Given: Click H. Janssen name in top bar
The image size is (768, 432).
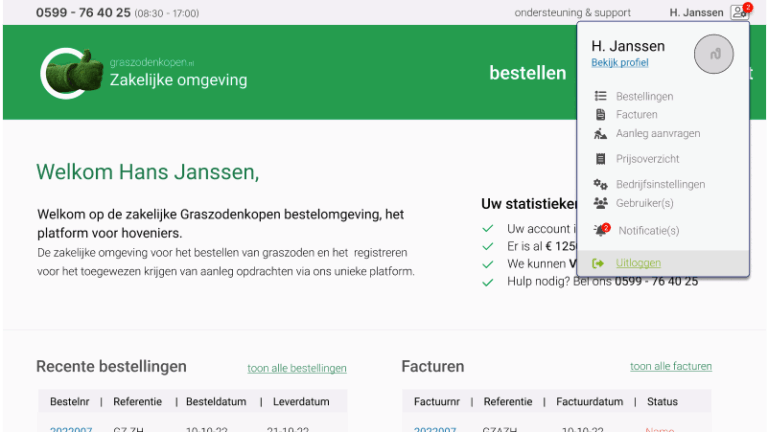Looking at the screenshot, I should 696,13.
